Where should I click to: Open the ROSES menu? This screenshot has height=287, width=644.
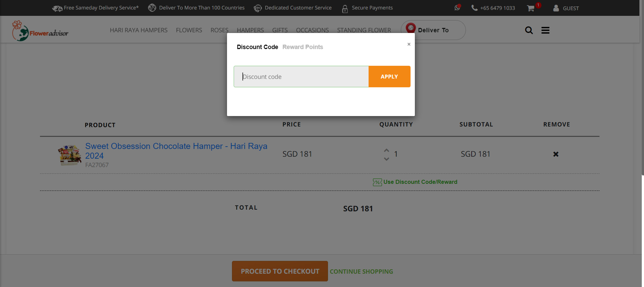[x=219, y=30]
